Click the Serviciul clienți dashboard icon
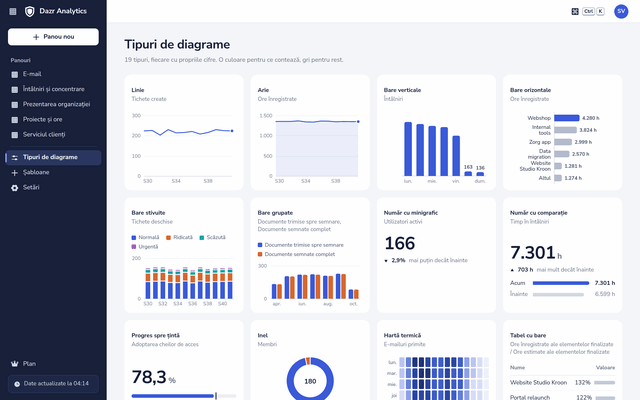Viewport: 640px width, 400px height. coord(15,135)
